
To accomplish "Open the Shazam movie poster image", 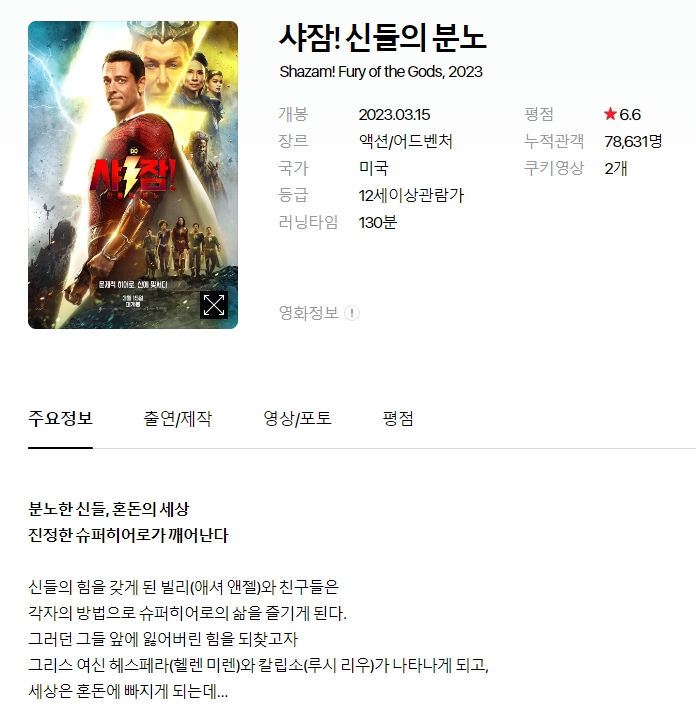I will tap(133, 175).
